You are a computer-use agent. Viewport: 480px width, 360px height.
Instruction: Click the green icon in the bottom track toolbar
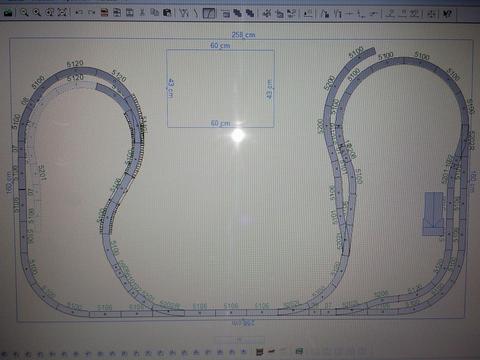[299, 351]
